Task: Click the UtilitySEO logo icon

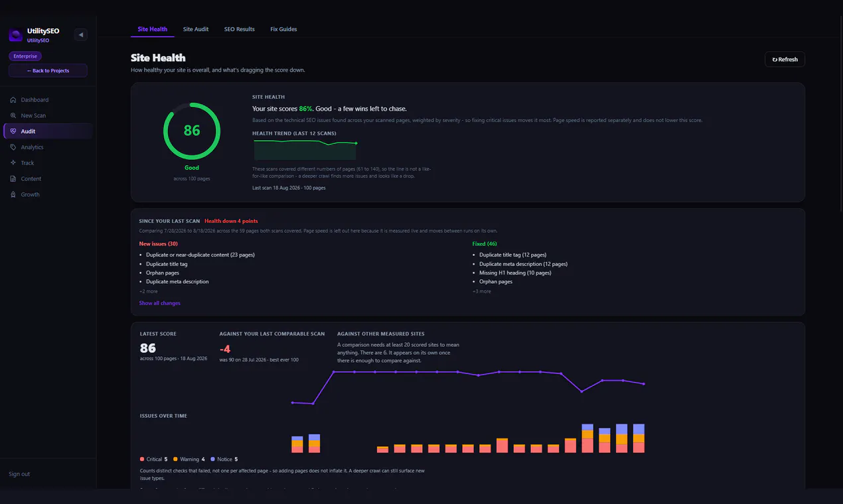Action: 15,35
